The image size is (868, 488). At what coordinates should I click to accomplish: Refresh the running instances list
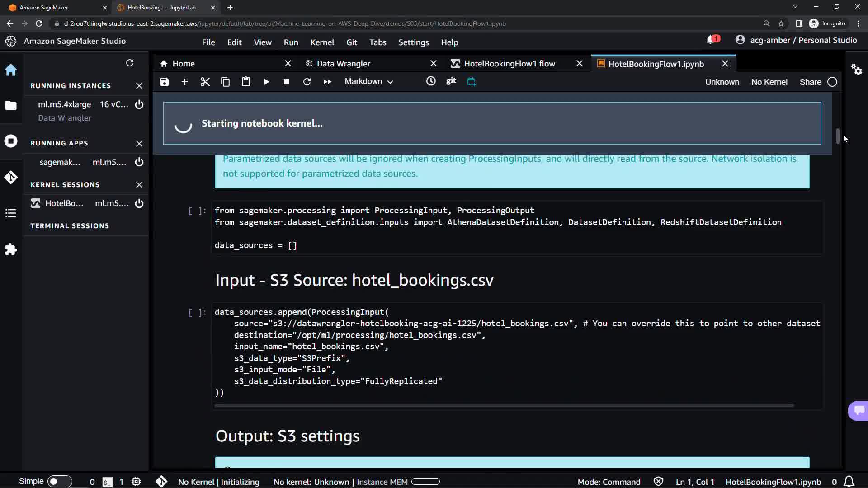pos(130,63)
